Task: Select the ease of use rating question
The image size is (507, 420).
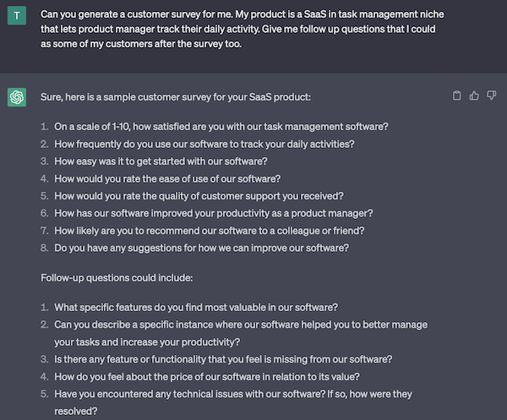Action: point(179,177)
